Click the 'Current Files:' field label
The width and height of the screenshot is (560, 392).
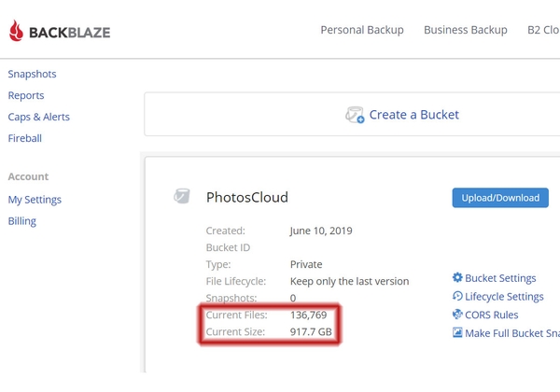[x=236, y=315]
